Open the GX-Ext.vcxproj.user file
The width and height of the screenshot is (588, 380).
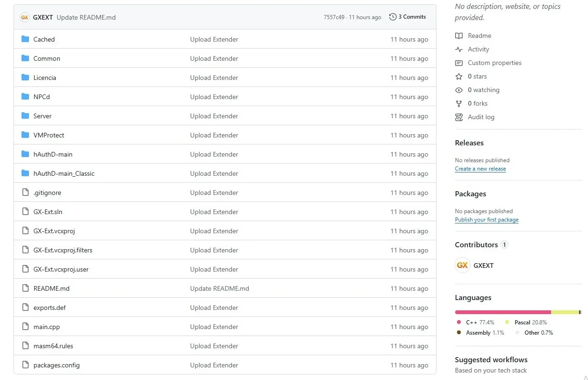(61, 269)
